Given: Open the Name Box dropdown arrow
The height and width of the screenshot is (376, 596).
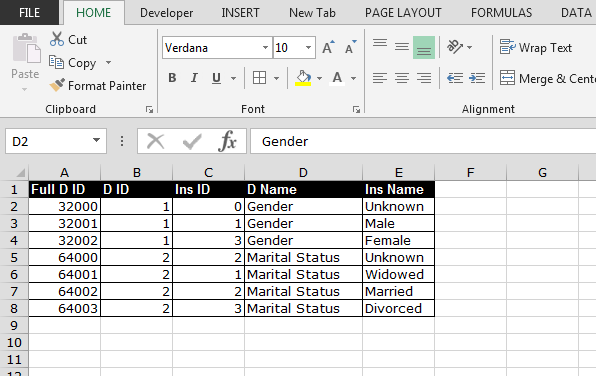Looking at the screenshot, I should [97, 141].
